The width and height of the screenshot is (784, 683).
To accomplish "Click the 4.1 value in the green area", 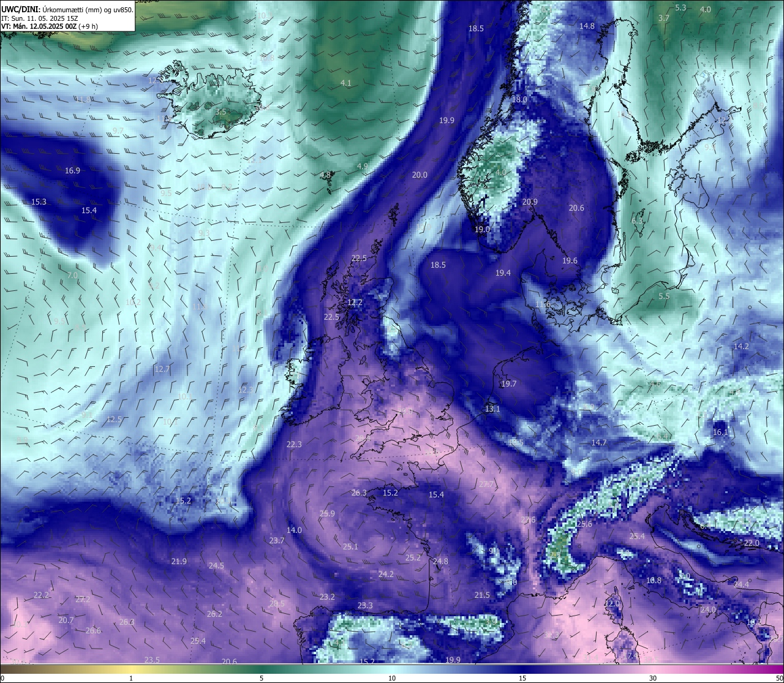I will (345, 83).
